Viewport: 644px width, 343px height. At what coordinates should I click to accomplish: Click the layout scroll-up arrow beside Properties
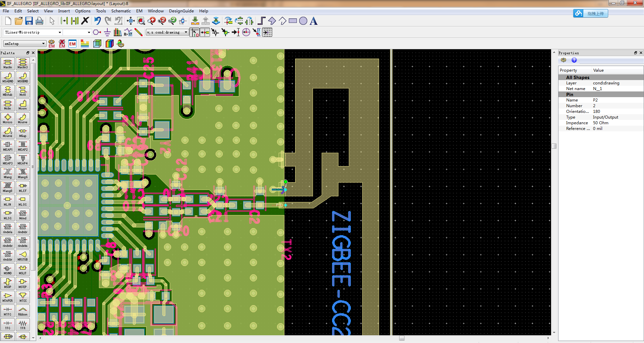554,53
